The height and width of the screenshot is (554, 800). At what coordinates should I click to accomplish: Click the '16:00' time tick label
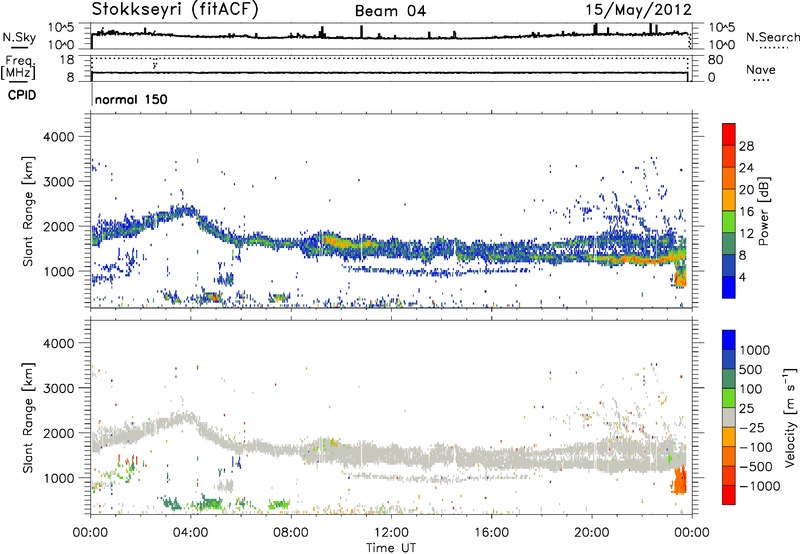pyautogui.click(x=491, y=533)
